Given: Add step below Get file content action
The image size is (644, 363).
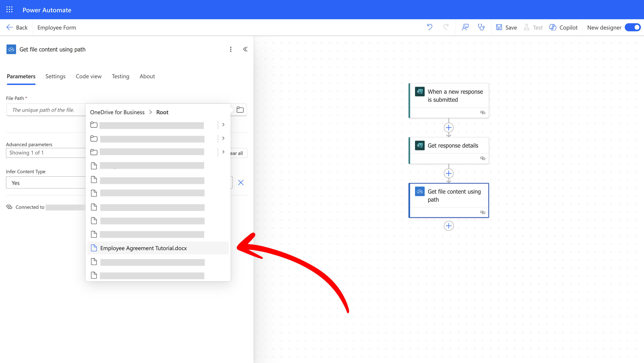Looking at the screenshot, I should point(449,226).
